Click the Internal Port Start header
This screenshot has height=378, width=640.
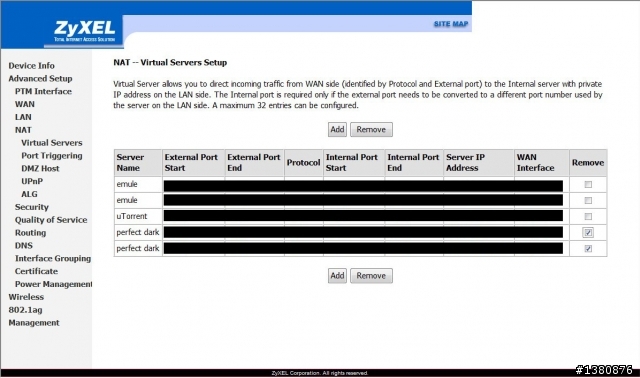354,162
